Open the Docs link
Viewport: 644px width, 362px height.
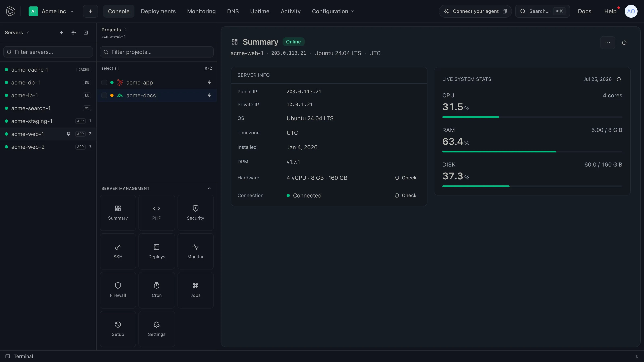click(x=584, y=11)
